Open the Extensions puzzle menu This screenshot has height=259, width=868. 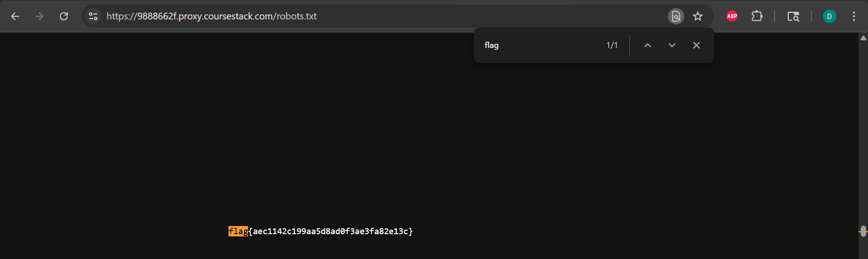[757, 16]
